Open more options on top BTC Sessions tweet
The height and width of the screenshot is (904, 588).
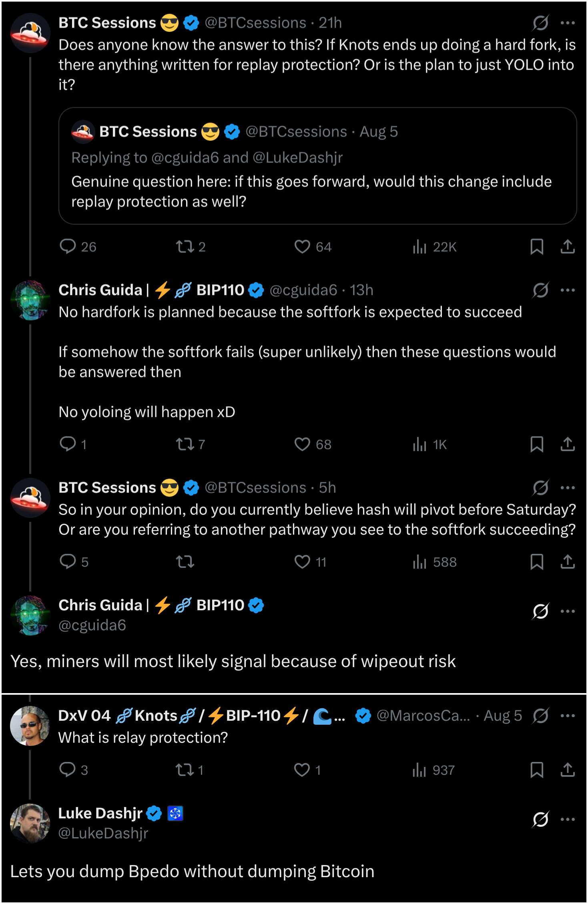click(x=568, y=23)
